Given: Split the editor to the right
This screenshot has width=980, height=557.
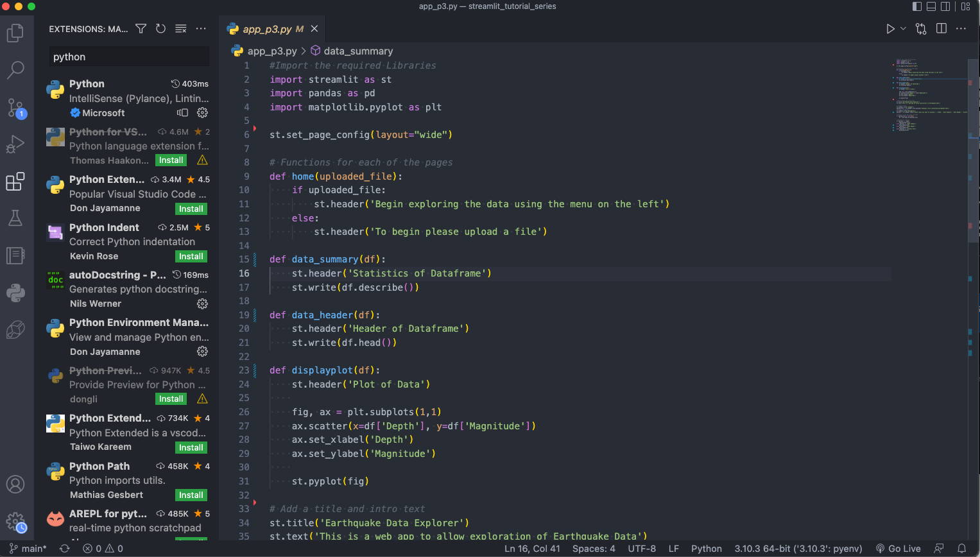Looking at the screenshot, I should pos(941,29).
